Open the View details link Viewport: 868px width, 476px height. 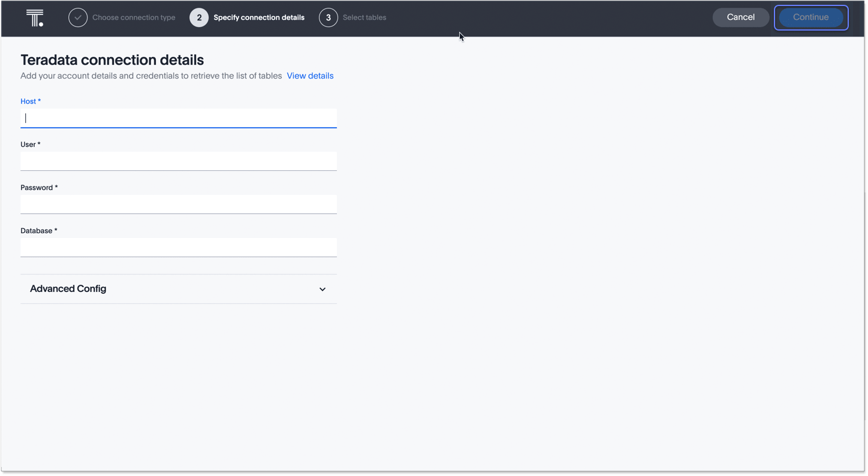[x=310, y=76]
